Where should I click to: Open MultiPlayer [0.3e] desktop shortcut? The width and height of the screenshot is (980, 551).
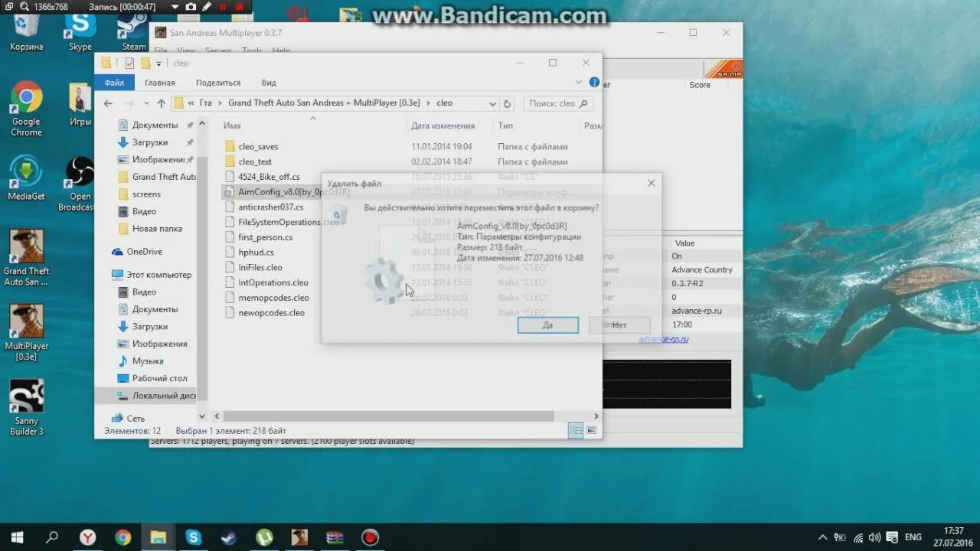[x=26, y=332]
